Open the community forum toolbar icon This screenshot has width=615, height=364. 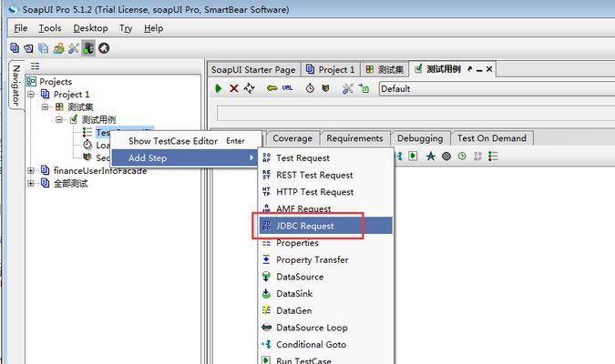(59, 48)
